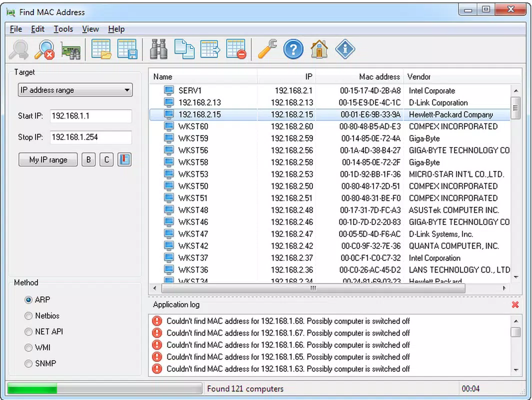Image resolution: width=532 pixels, height=400 pixels.
Task: Select the NET API method radio button
Action: tap(28, 332)
